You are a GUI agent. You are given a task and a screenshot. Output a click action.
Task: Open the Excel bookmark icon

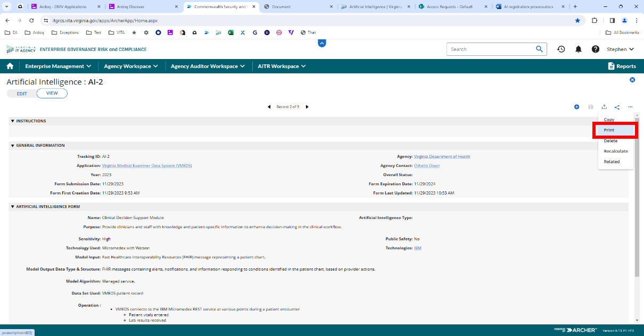coord(231,32)
